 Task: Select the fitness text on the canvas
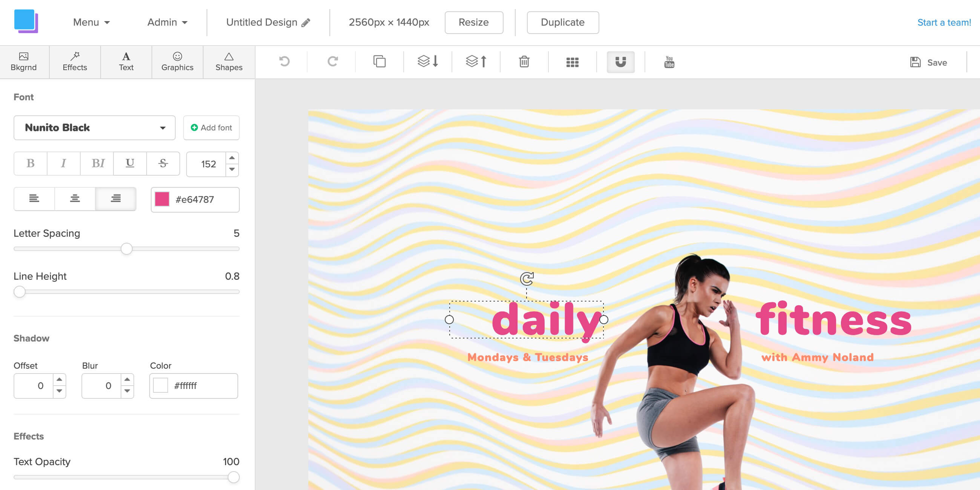[833, 318]
